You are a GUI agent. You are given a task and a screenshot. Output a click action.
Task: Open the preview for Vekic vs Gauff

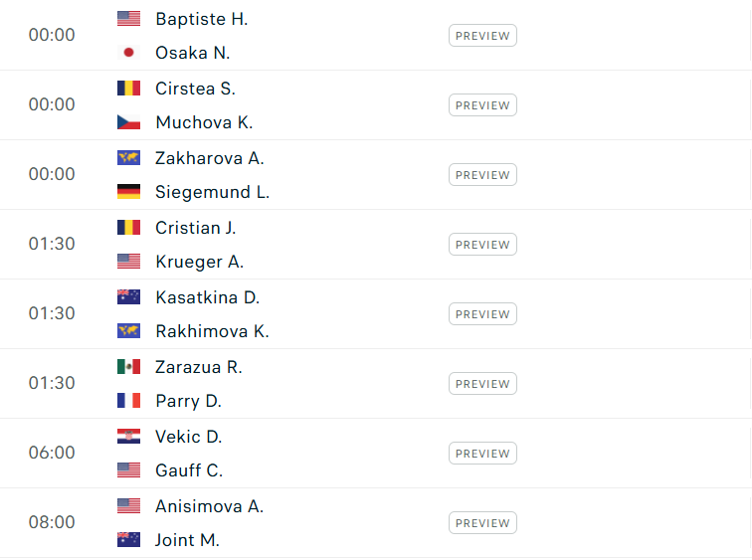tap(482, 454)
